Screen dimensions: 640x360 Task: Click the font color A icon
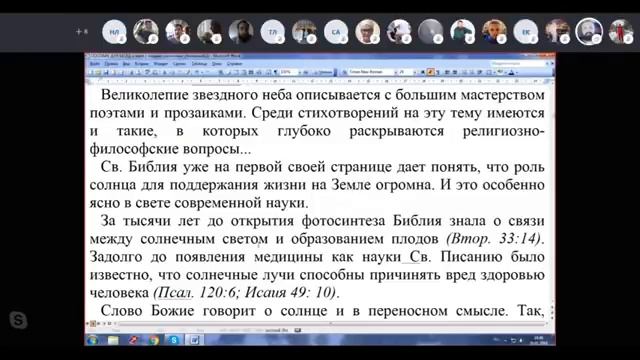click(511, 72)
